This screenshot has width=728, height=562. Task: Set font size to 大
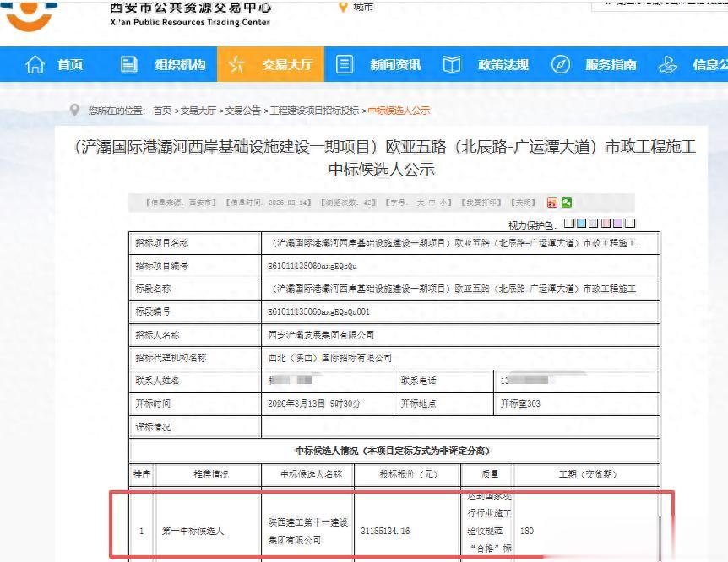pyautogui.click(x=421, y=203)
